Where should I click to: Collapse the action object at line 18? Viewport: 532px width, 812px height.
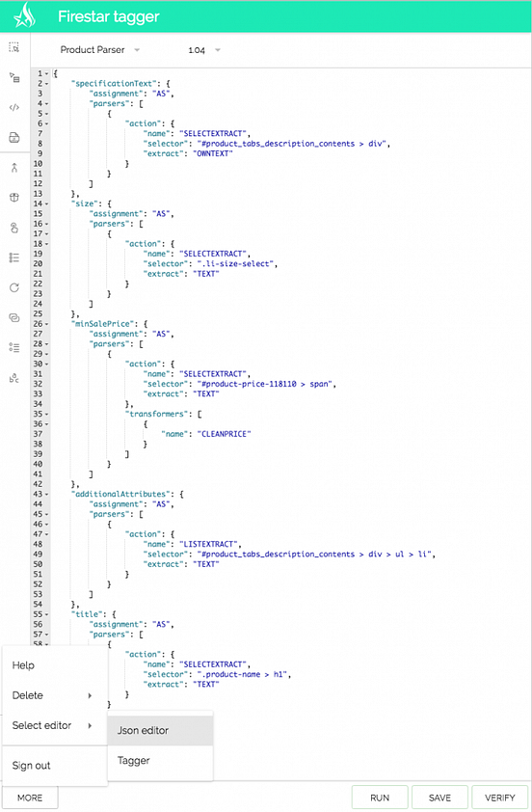pyautogui.click(x=47, y=243)
